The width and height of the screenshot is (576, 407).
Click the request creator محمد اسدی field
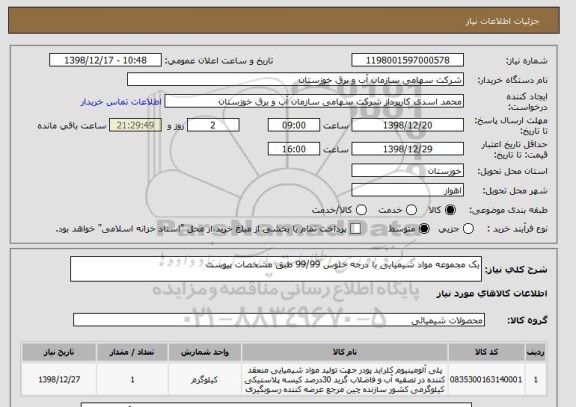point(314,102)
